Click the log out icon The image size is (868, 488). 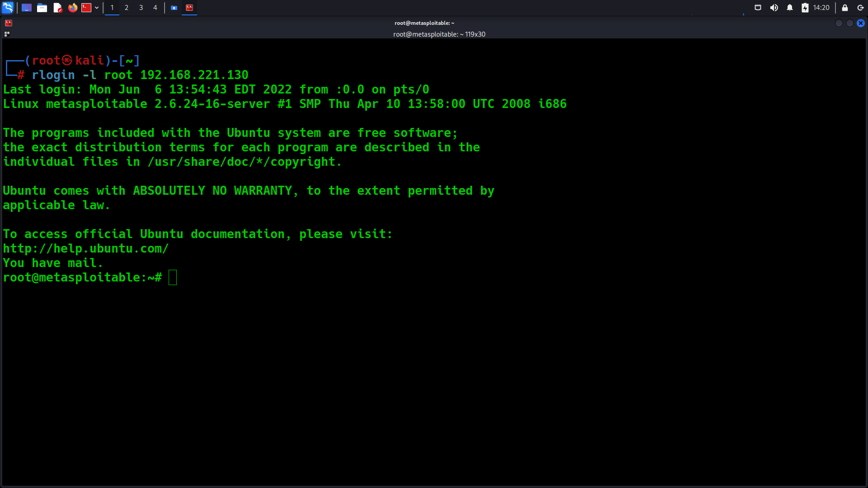click(x=860, y=8)
